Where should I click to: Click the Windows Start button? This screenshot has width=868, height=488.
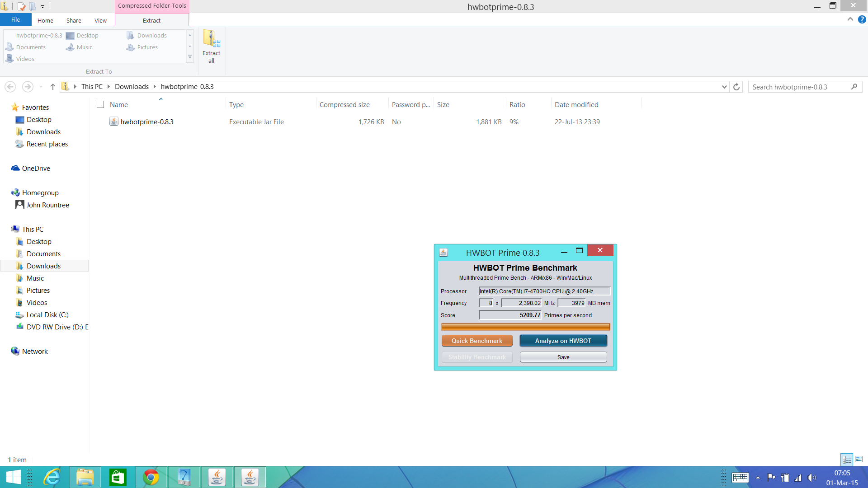pyautogui.click(x=13, y=477)
